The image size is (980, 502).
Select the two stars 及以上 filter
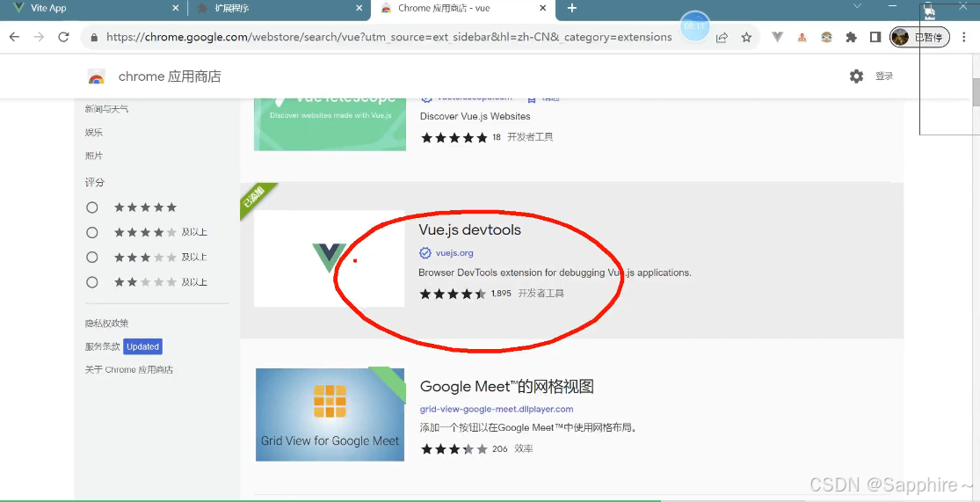pos(92,282)
